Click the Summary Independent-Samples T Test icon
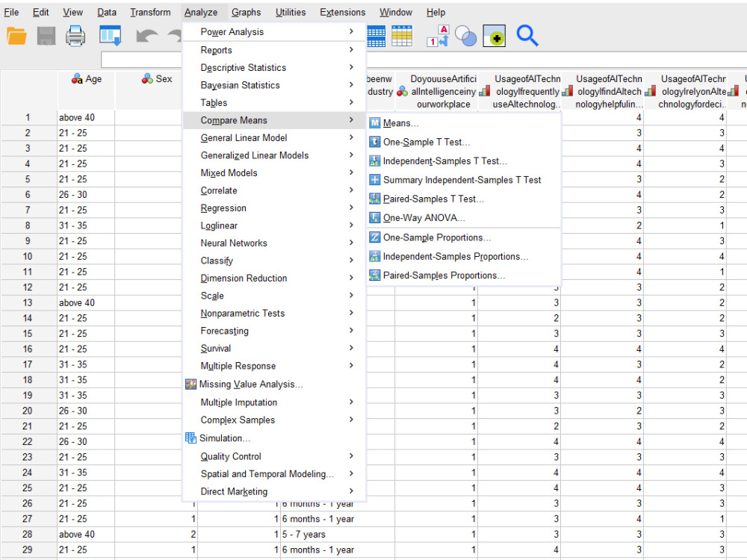 click(375, 180)
